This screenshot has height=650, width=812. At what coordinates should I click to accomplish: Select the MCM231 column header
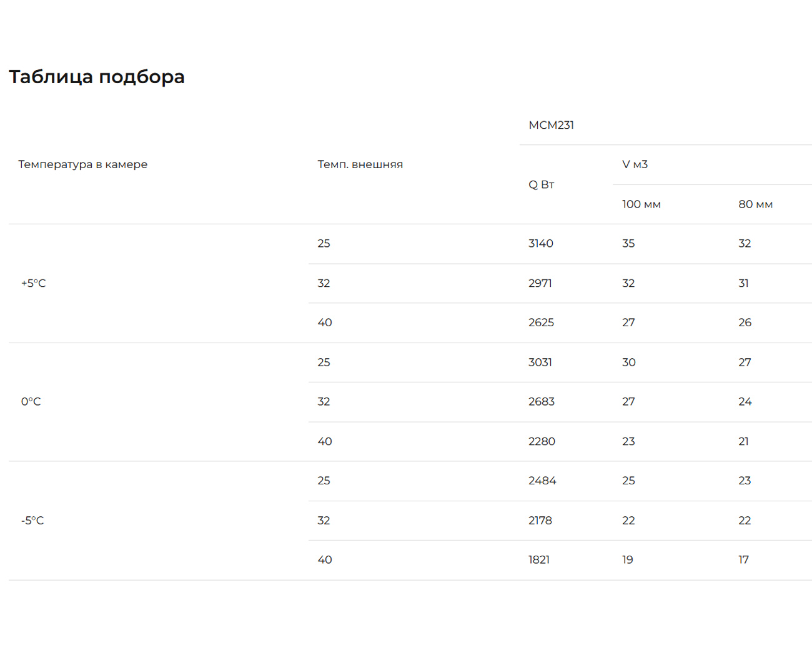pos(551,125)
